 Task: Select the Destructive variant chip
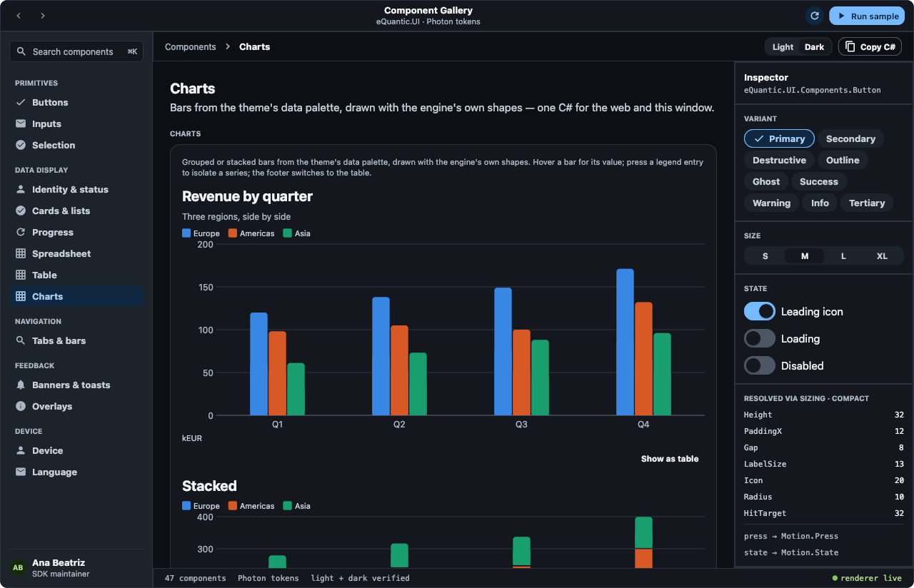[779, 160]
